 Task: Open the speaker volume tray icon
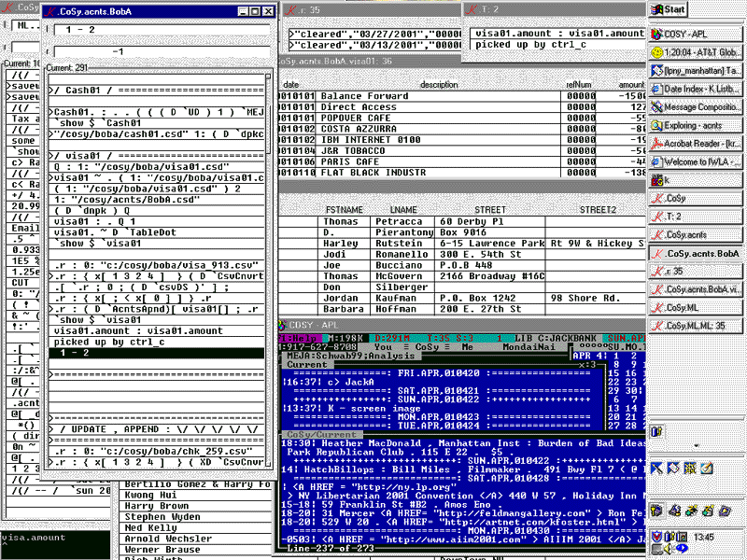[x=668, y=549]
